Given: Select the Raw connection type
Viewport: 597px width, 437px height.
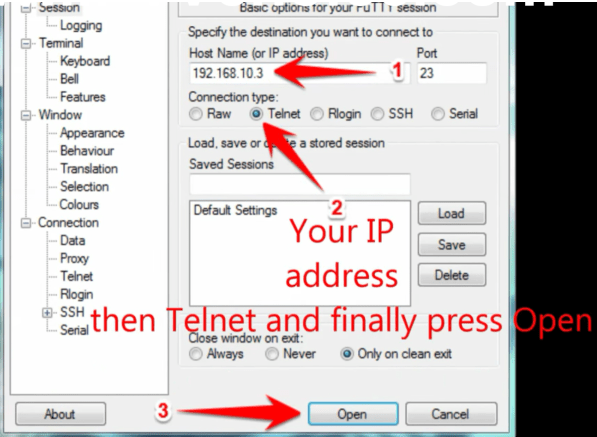Looking at the screenshot, I should coord(196,114).
